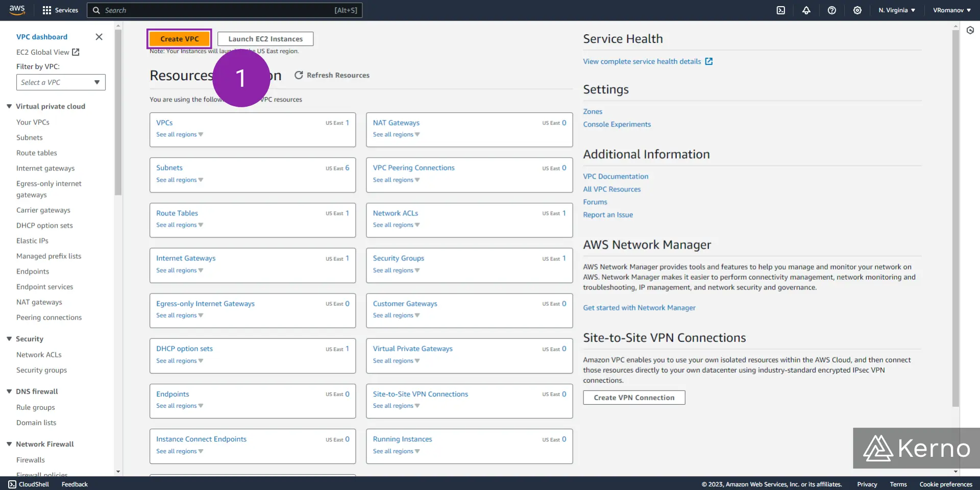
Task: Open the side panel info icon at far right
Action: (970, 30)
